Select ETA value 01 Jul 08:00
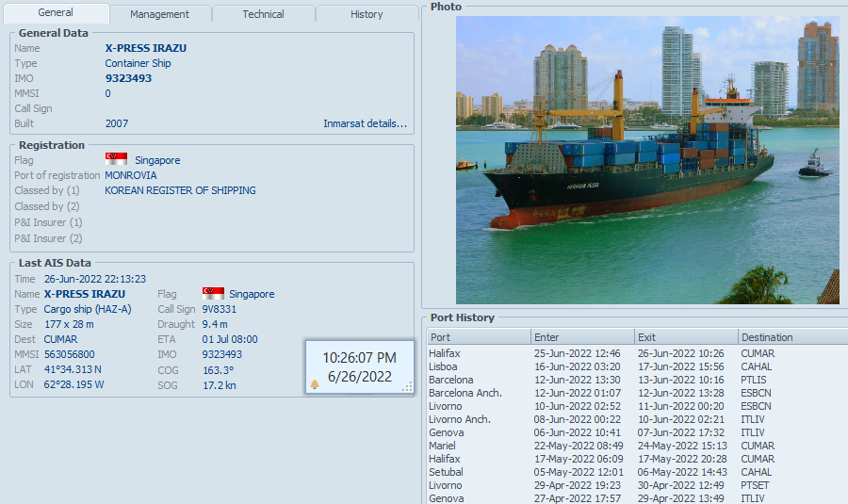This screenshot has width=848, height=504. (x=230, y=339)
